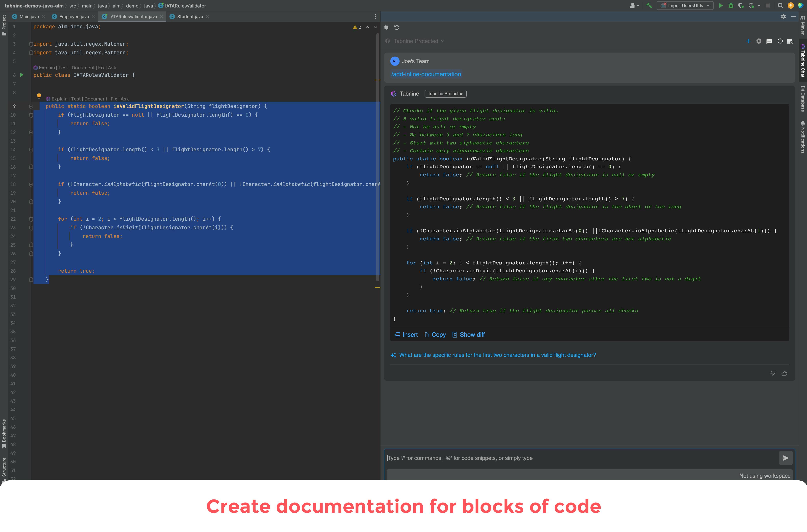Collapse the if block fold on line 14
This screenshot has height=532, width=807.
(x=31, y=150)
